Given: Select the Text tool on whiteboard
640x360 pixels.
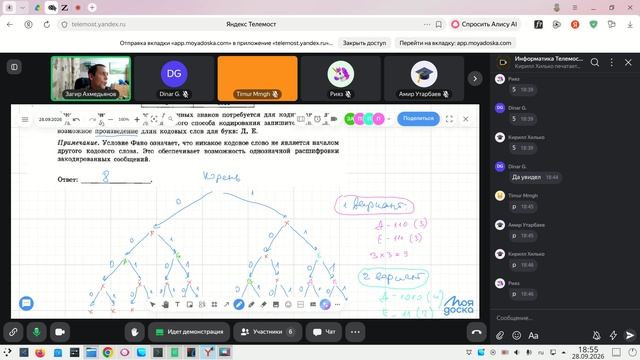Looking at the screenshot, I should (x=178, y=304).
